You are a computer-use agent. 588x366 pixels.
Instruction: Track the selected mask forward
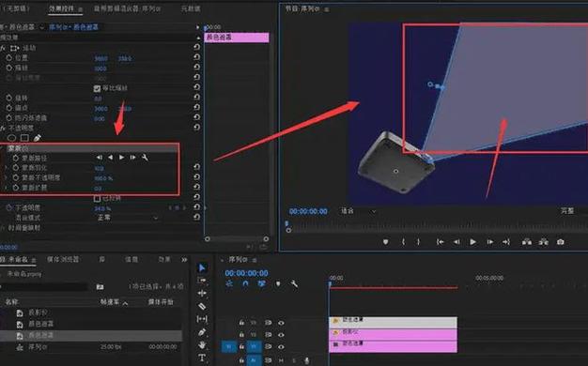coord(121,158)
